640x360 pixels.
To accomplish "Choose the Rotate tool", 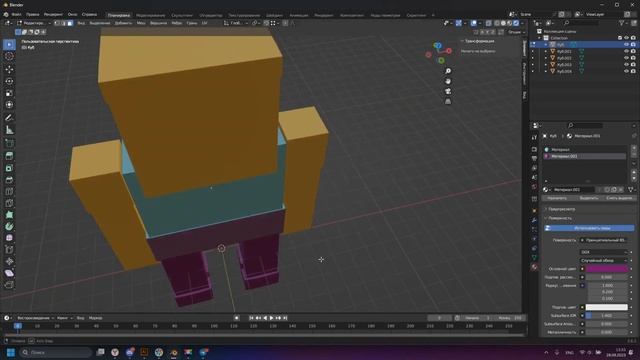I will tap(9, 81).
